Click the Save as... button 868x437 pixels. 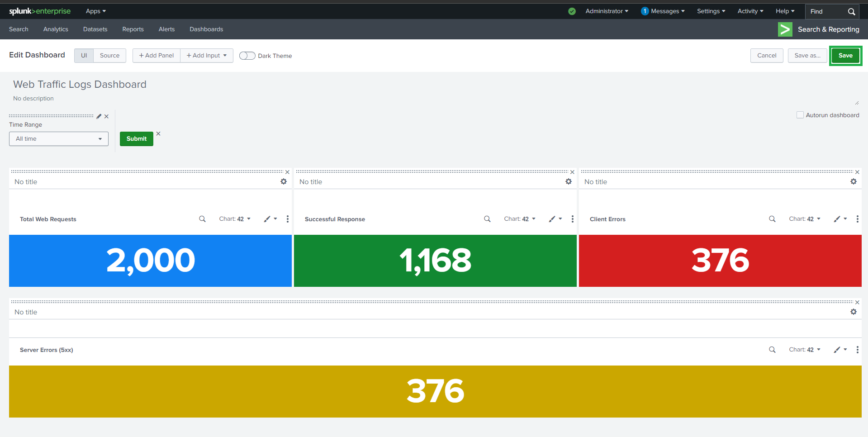pyautogui.click(x=807, y=56)
